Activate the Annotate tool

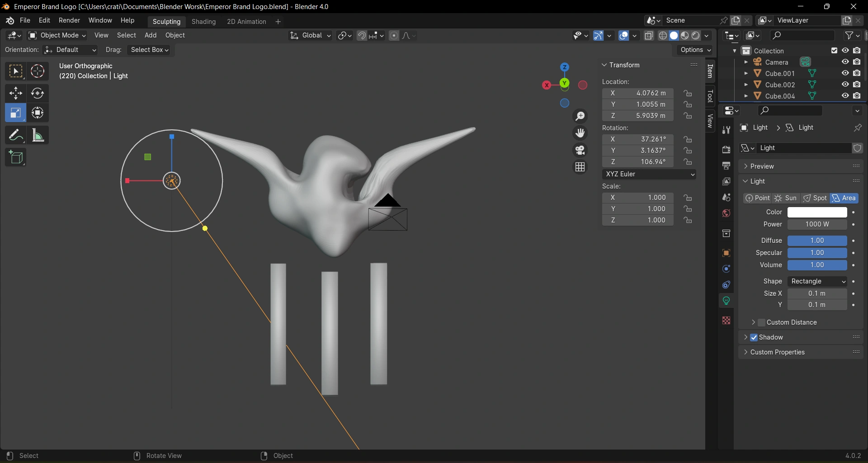(x=16, y=135)
